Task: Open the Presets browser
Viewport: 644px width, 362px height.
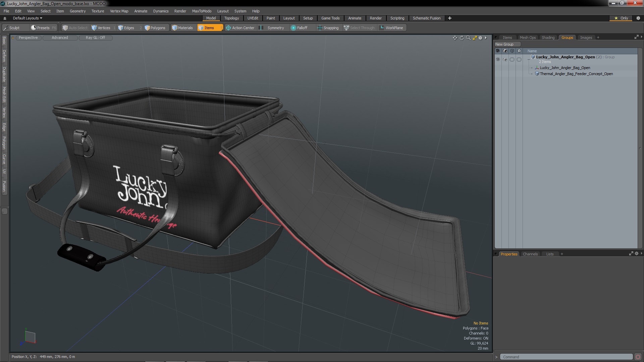Action: click(x=43, y=28)
